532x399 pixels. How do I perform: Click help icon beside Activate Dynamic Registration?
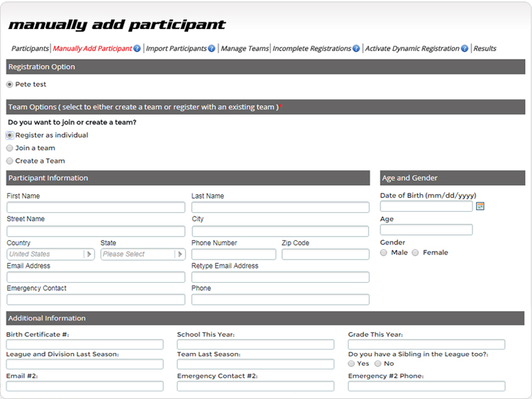pyautogui.click(x=465, y=48)
